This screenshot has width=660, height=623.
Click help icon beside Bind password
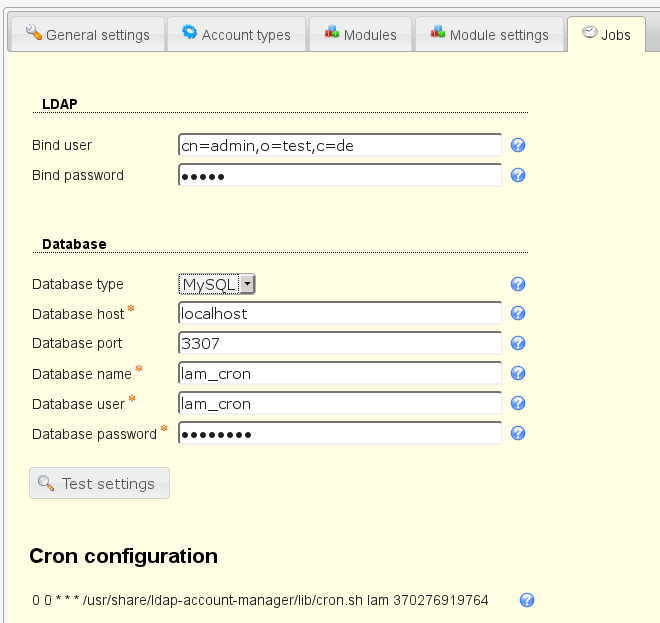(518, 175)
